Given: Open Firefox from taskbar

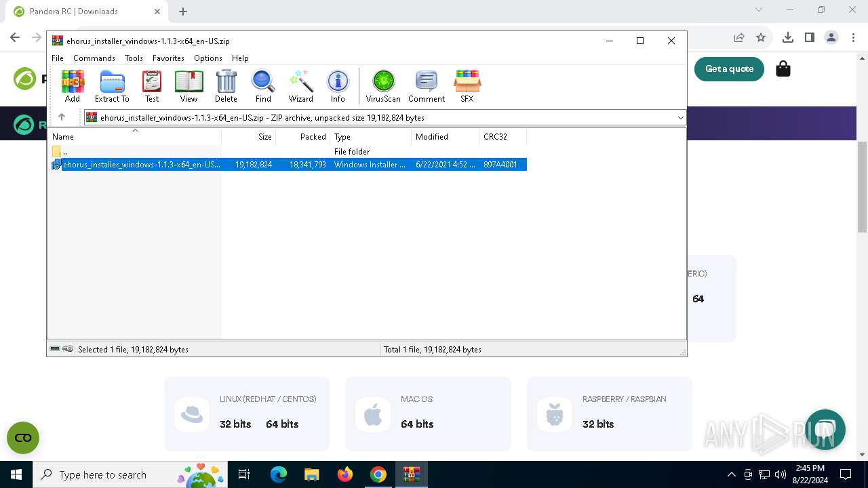Looking at the screenshot, I should point(345,474).
